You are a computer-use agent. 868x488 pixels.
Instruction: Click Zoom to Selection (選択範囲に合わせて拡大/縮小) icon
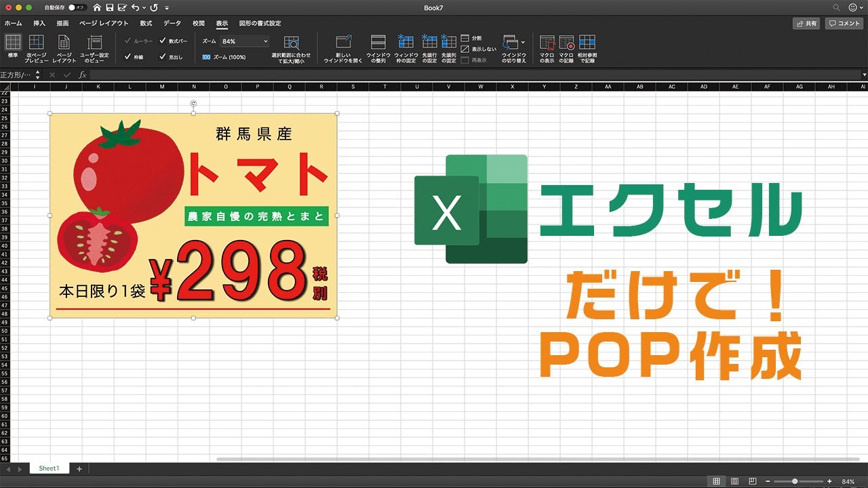pyautogui.click(x=291, y=43)
